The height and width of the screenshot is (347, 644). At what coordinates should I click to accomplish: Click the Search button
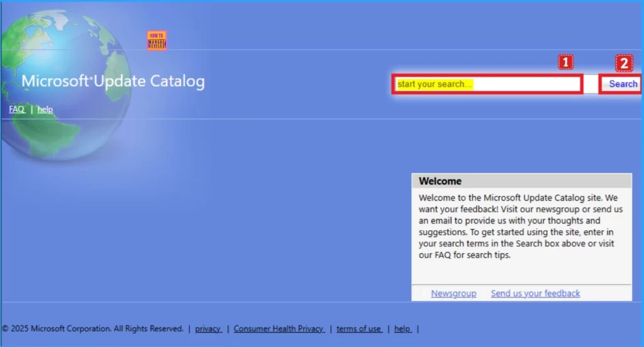point(622,84)
